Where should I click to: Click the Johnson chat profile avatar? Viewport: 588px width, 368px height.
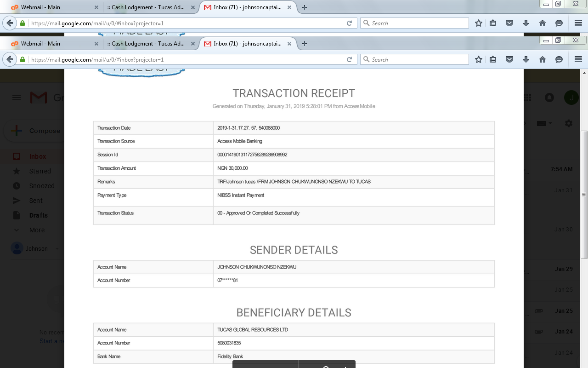[x=17, y=248]
